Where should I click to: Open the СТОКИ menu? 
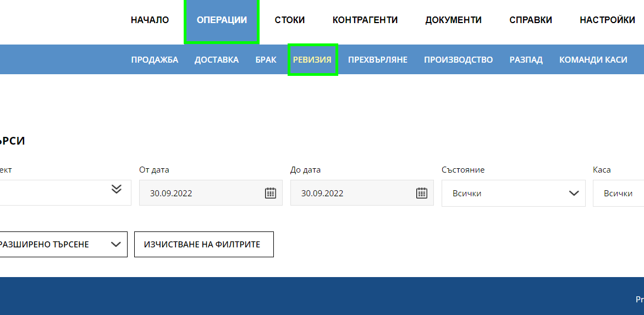290,20
